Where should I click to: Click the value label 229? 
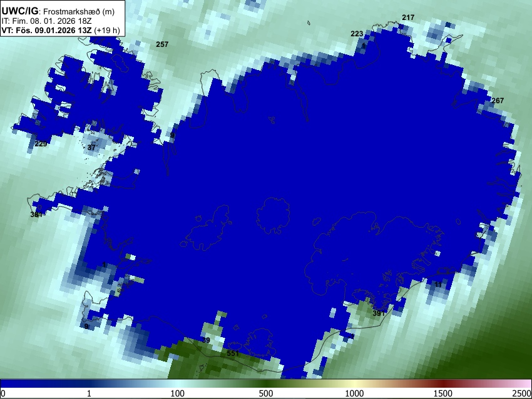coord(41,144)
